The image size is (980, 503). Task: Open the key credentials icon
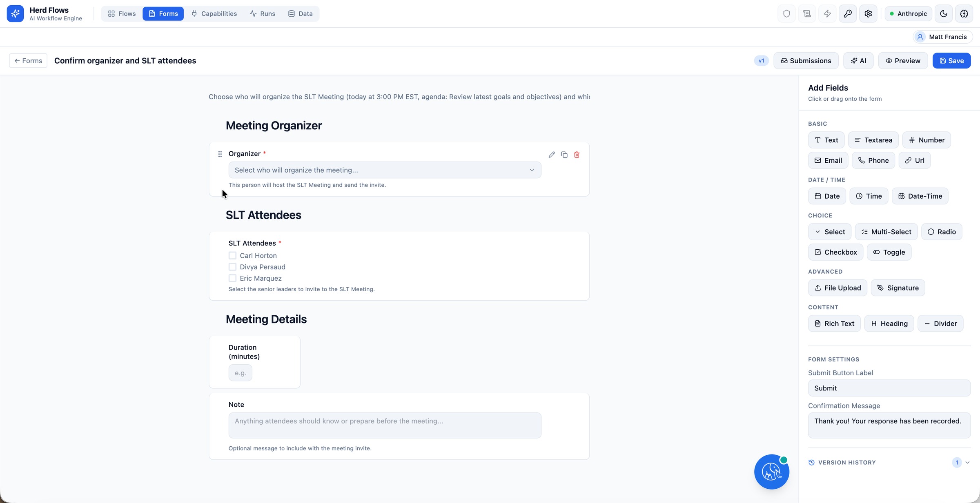[848, 14]
